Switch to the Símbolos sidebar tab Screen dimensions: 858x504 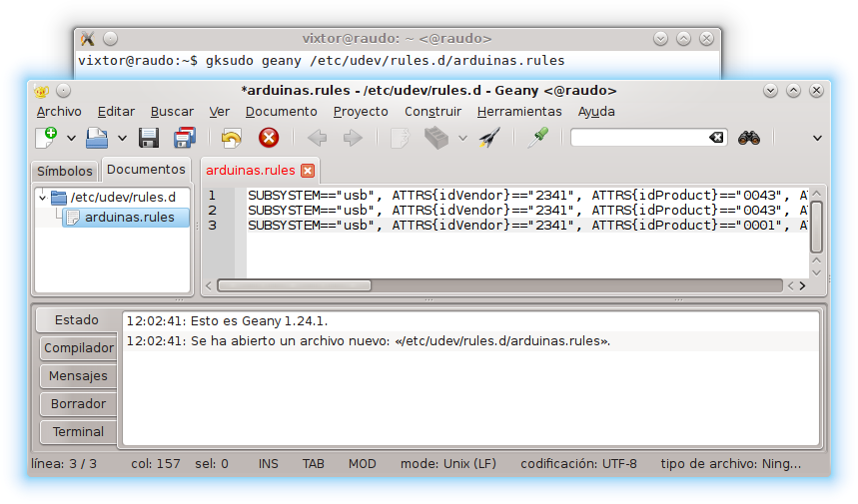(65, 171)
